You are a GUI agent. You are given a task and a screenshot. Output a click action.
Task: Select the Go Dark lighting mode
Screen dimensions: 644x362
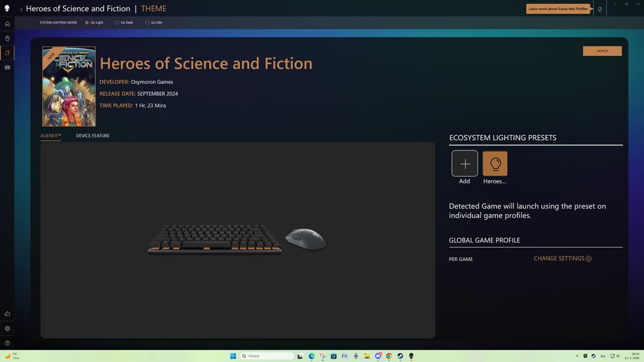click(x=117, y=23)
